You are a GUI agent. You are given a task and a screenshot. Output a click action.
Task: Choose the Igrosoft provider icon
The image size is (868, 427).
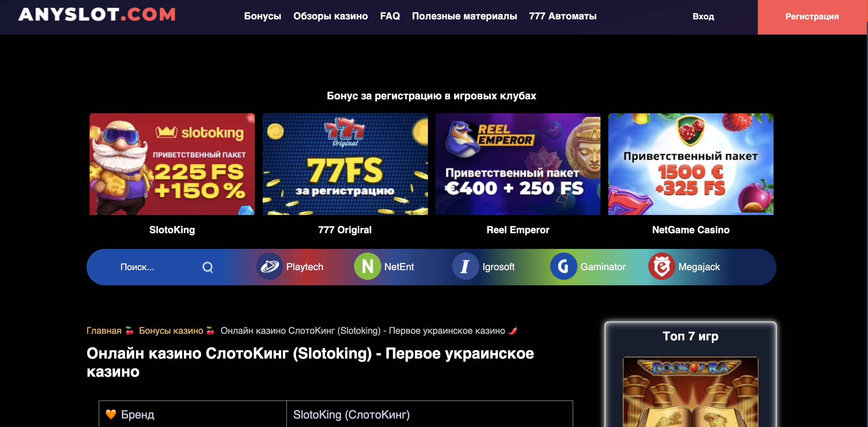pyautogui.click(x=465, y=266)
